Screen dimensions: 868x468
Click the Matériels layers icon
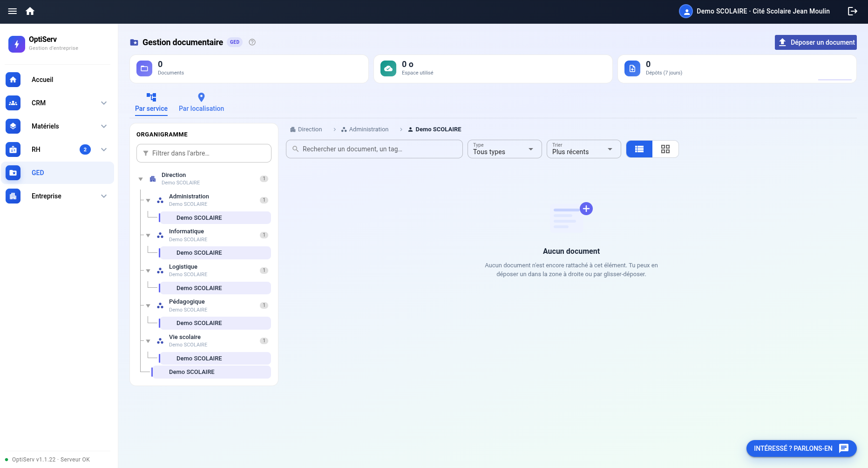[13, 126]
